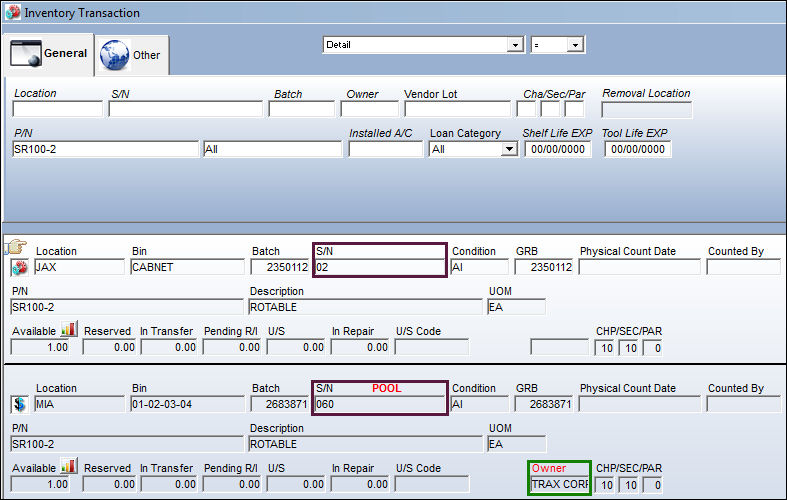787x500 pixels.
Task: Click the dollar sign icon beside MIA location
Action: click(x=20, y=404)
